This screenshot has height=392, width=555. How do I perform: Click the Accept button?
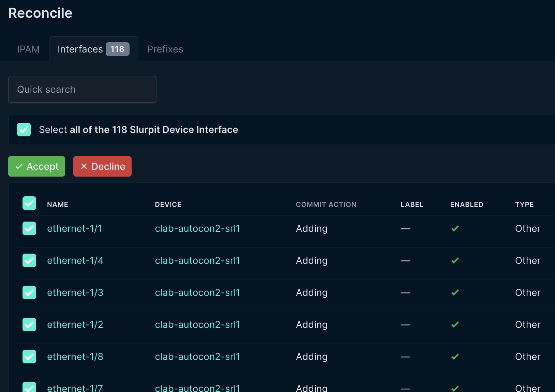36,166
